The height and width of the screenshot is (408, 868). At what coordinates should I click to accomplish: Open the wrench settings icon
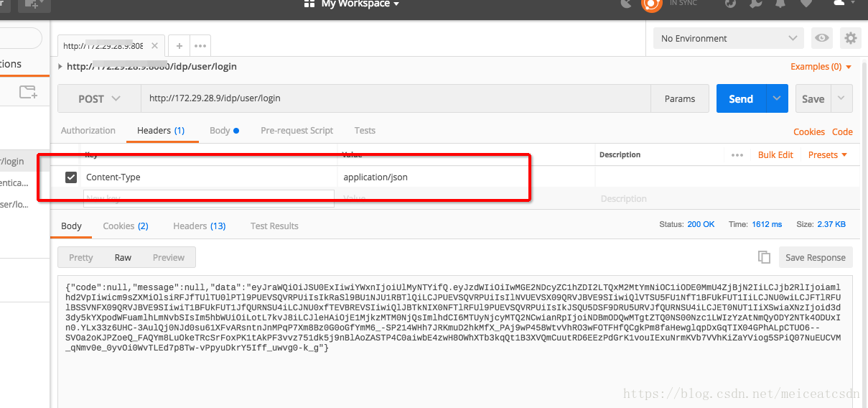click(x=755, y=4)
